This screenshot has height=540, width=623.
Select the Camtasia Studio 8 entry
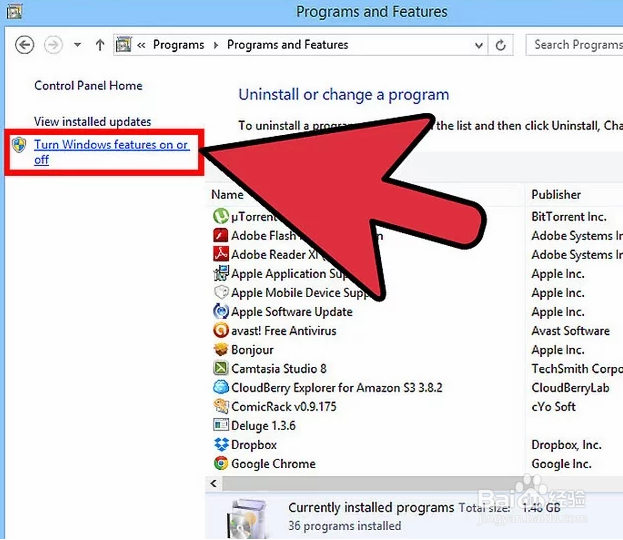(279, 369)
